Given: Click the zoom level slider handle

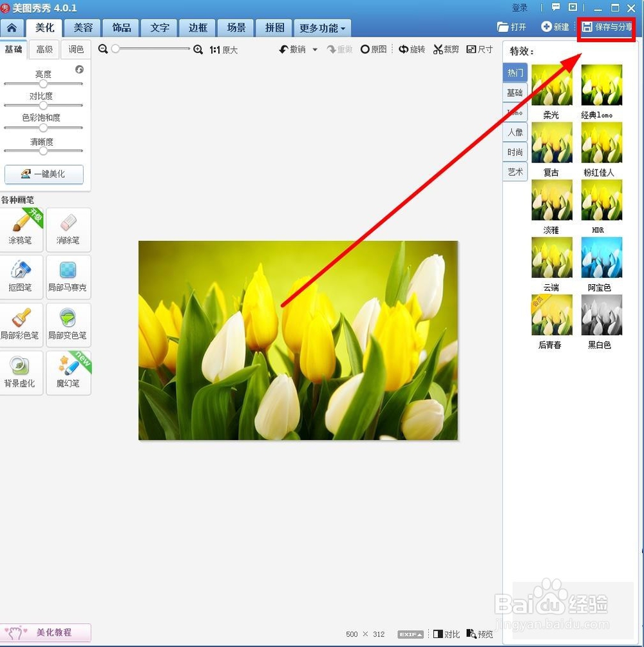Looking at the screenshot, I should tap(115, 49).
